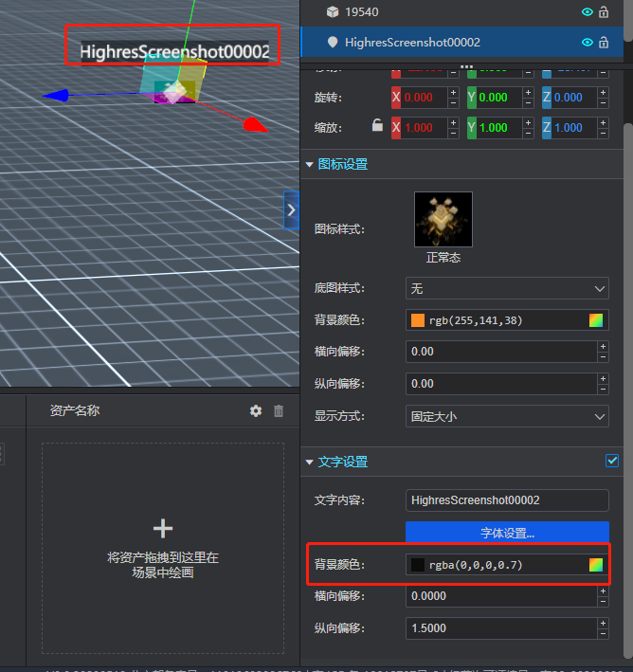This screenshot has width=633, height=672.
Task: Toggle visibility eye of HighresScreenshot00002 layer
Action: coord(588,43)
